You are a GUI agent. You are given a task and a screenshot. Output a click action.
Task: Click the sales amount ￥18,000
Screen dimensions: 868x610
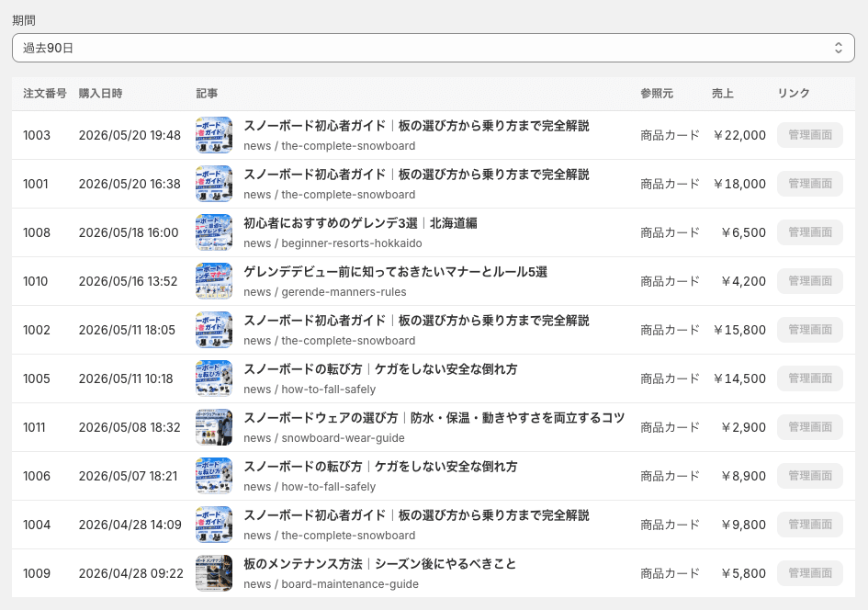coord(739,184)
